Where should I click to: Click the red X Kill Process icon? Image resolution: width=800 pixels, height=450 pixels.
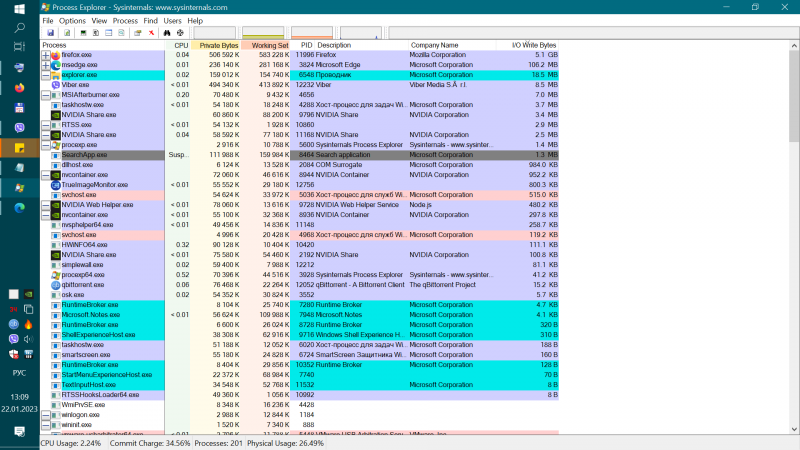(152, 33)
